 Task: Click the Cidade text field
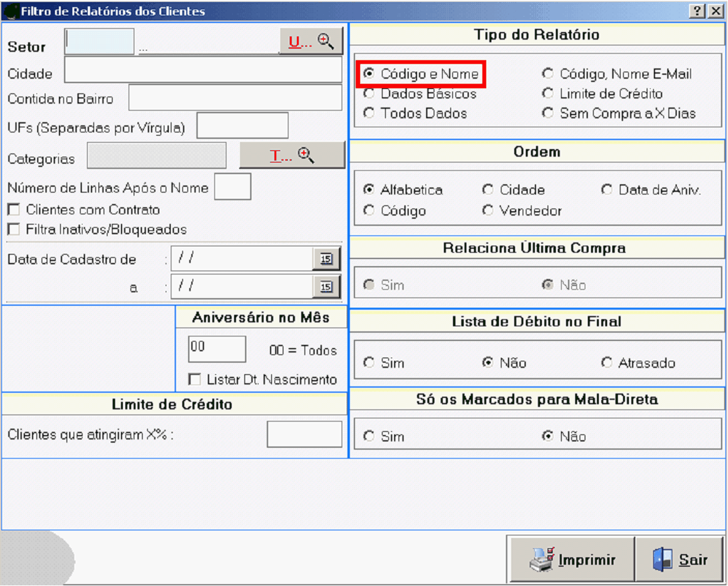pyautogui.click(x=203, y=70)
